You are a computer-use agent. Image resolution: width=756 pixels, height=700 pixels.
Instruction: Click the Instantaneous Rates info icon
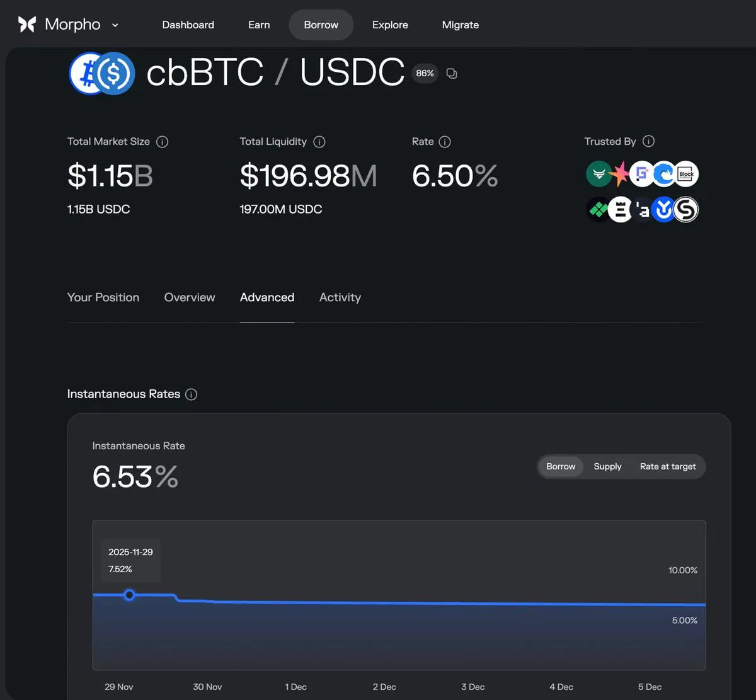(x=192, y=394)
